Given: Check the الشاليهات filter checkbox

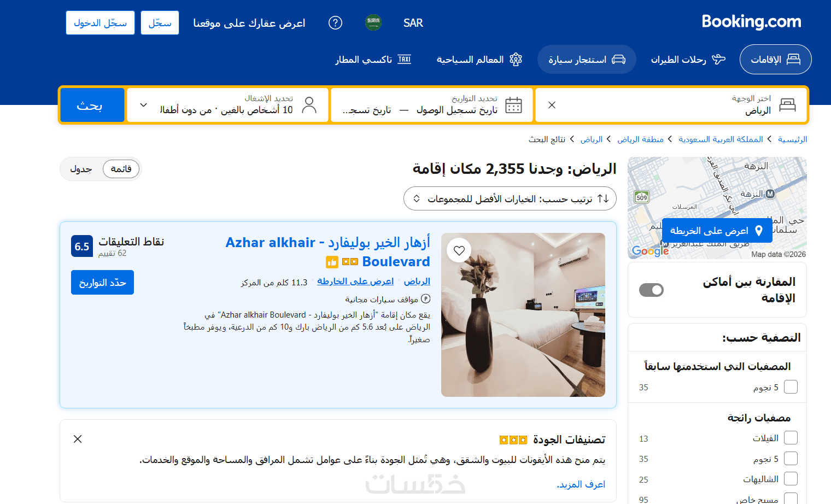Looking at the screenshot, I should [791, 479].
